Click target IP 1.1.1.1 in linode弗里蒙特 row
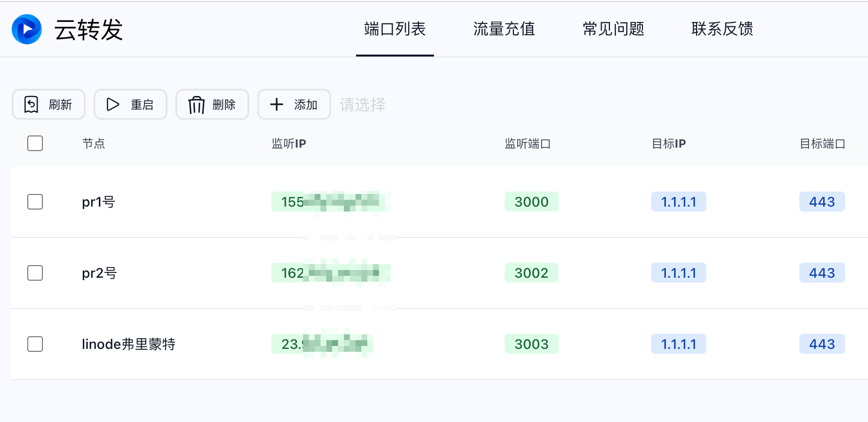This screenshot has height=422, width=868. coord(679,344)
